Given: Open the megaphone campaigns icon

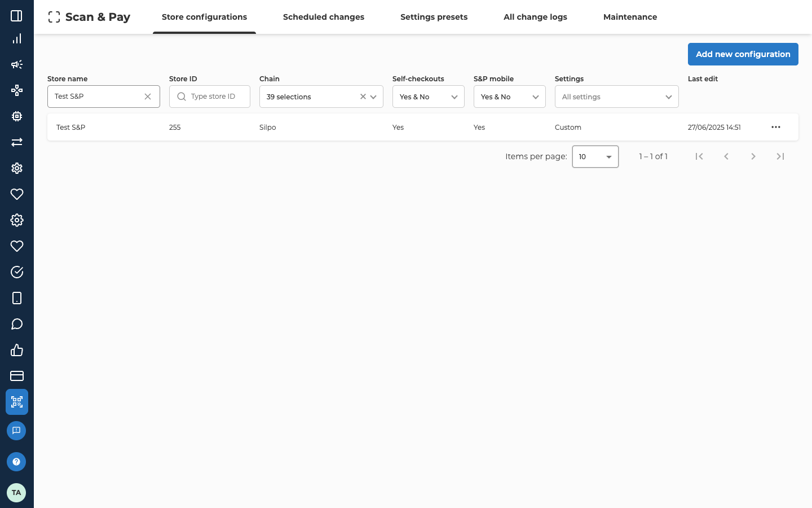Looking at the screenshot, I should 17,64.
